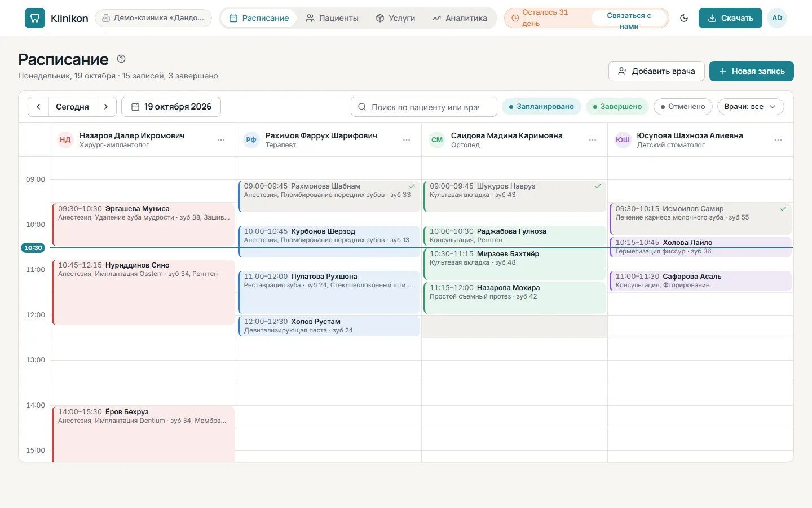
Task: Click the Новая запись button
Action: pos(752,71)
